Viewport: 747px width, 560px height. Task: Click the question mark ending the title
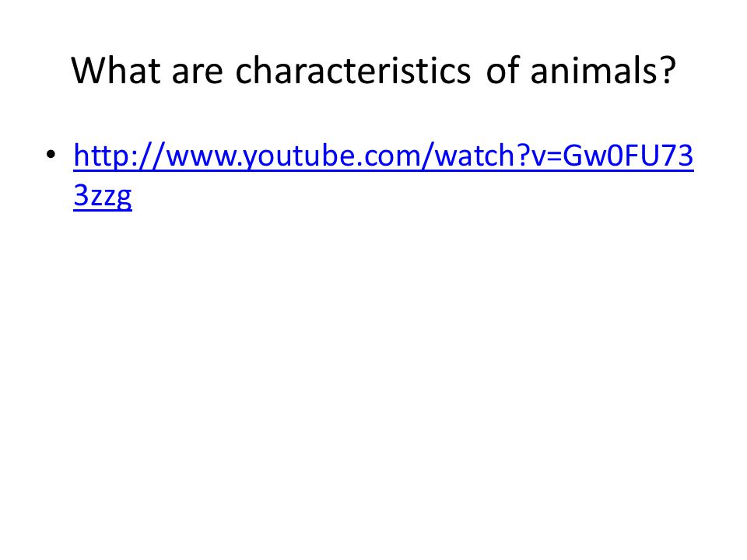click(668, 71)
